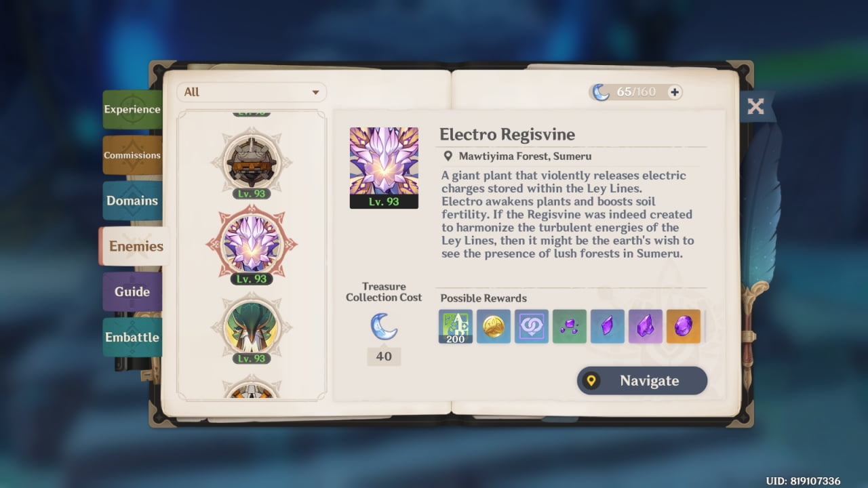Switch to the Experience tab
Viewport: 868px width, 488px height.
coord(132,109)
